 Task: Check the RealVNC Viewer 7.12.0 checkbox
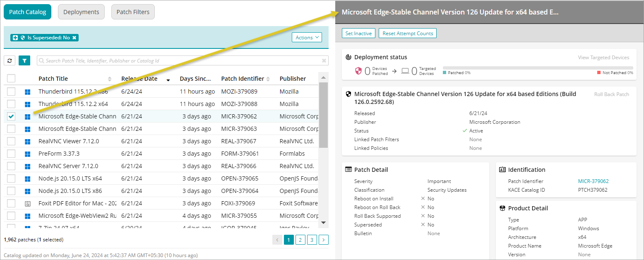(x=11, y=142)
